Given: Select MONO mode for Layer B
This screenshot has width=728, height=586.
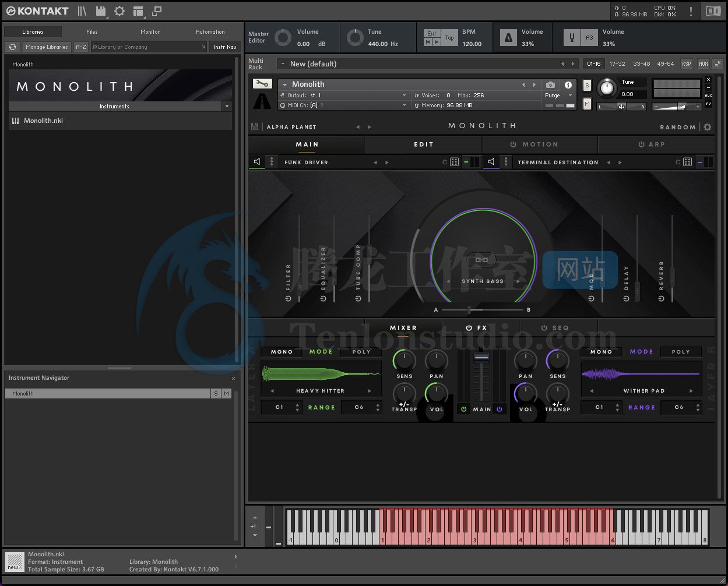Looking at the screenshot, I should (x=602, y=352).
